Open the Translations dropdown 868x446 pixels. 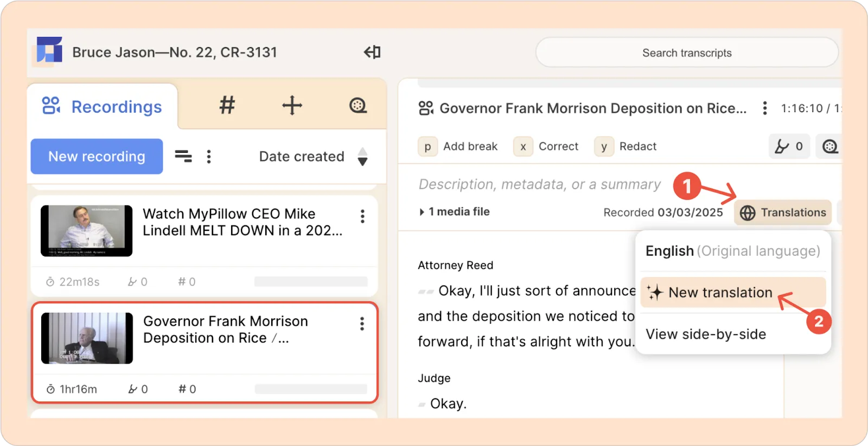pos(783,212)
